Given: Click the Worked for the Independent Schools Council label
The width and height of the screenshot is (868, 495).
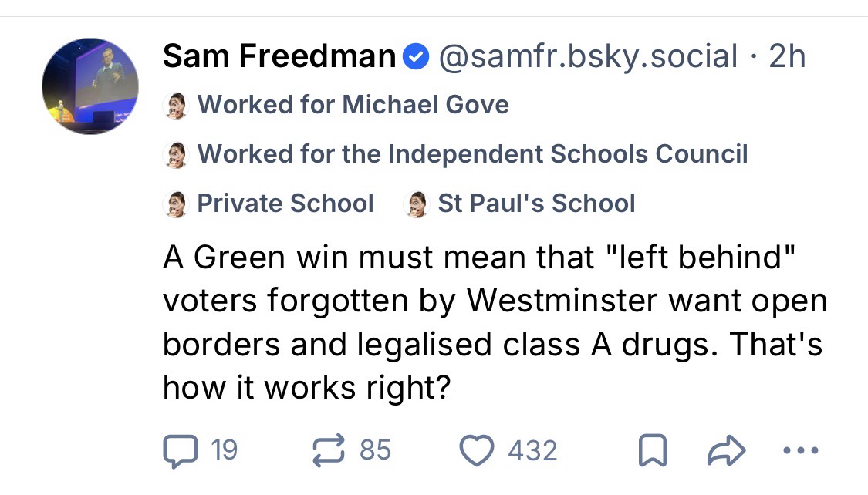Looking at the screenshot, I should [472, 153].
